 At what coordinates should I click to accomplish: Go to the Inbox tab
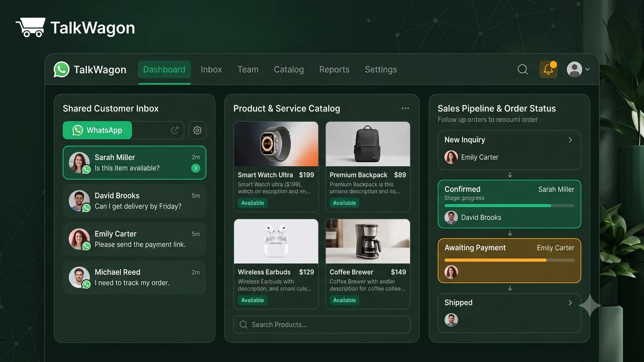[211, 70]
